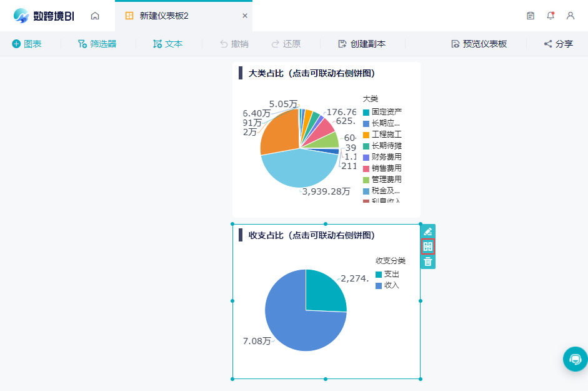This screenshot has height=391, width=588.
Task: Click the 撤销 undo button
Action: (234, 44)
